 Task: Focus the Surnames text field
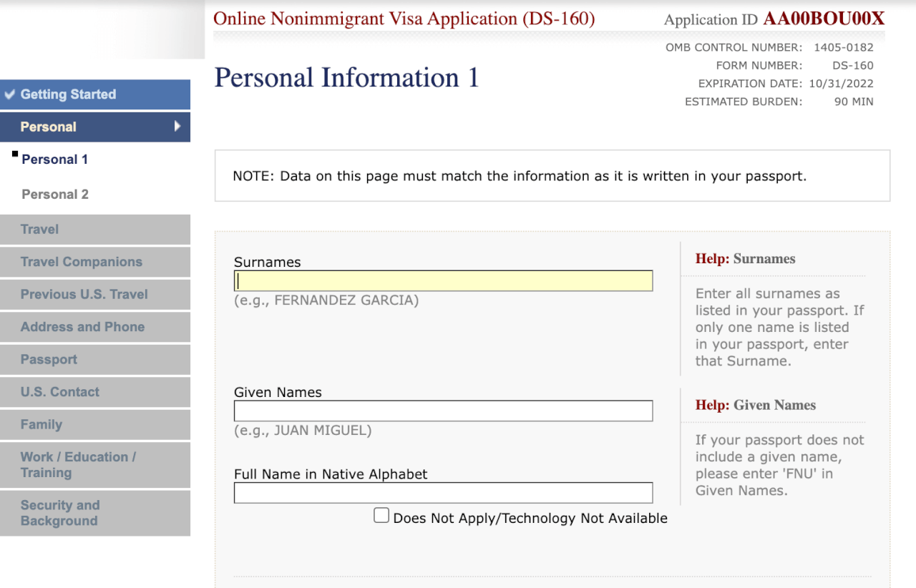(443, 281)
